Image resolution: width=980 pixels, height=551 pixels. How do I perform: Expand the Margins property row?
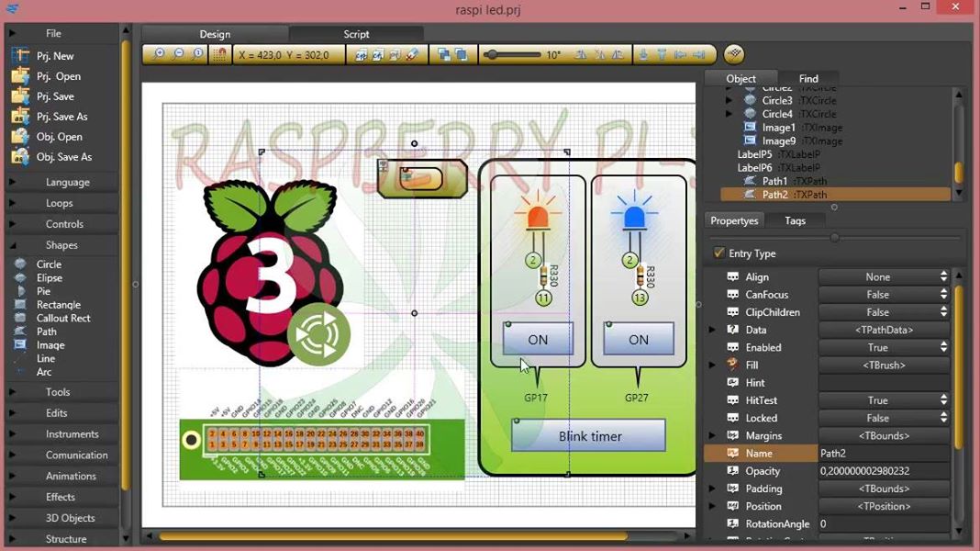point(712,435)
